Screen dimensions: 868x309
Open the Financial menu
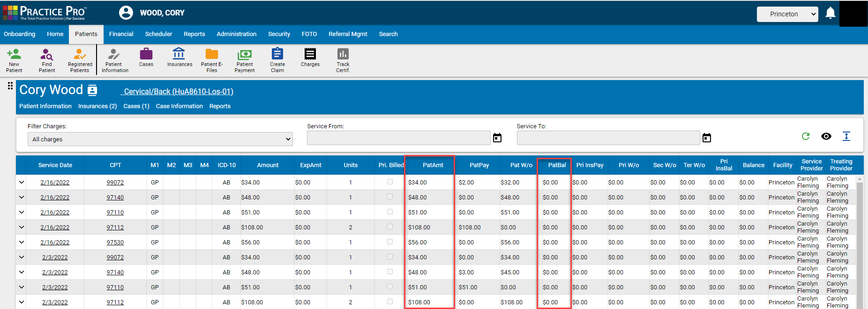pyautogui.click(x=121, y=34)
